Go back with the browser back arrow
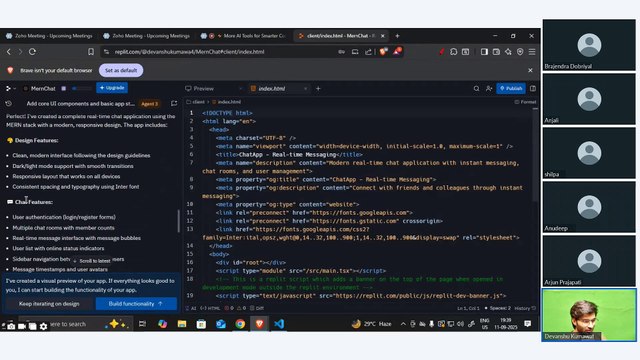Viewport: 640px width, 360px height. coord(9,52)
